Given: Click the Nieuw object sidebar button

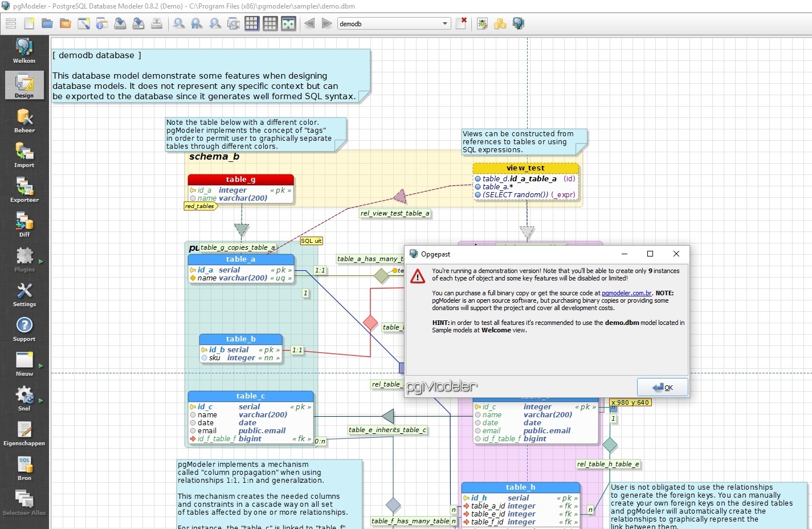Looking at the screenshot, I should 24,364.
